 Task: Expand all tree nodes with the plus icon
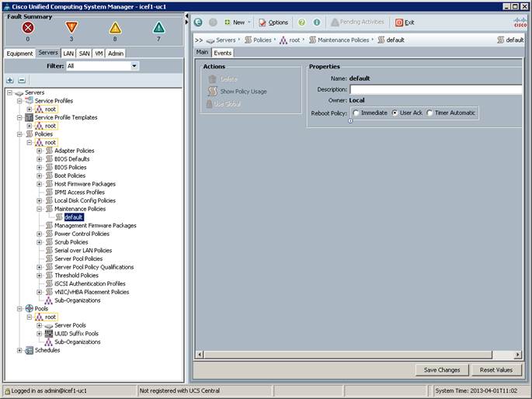[10, 80]
